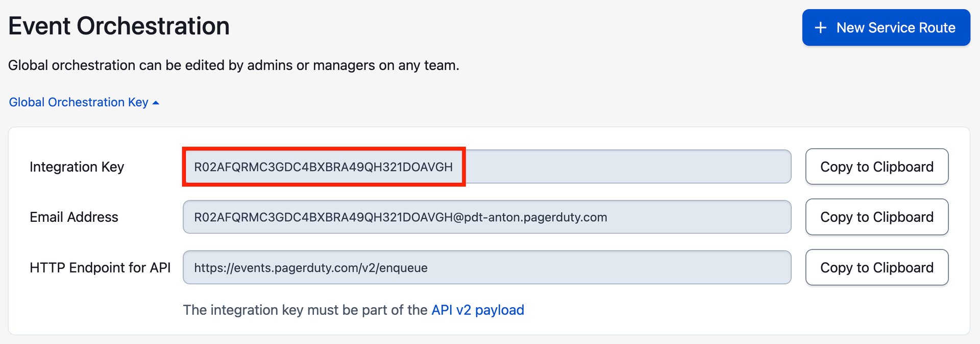Click the caret arrow next to Global Orchestration Key
This screenshot has height=344, width=980.
pos(155,102)
